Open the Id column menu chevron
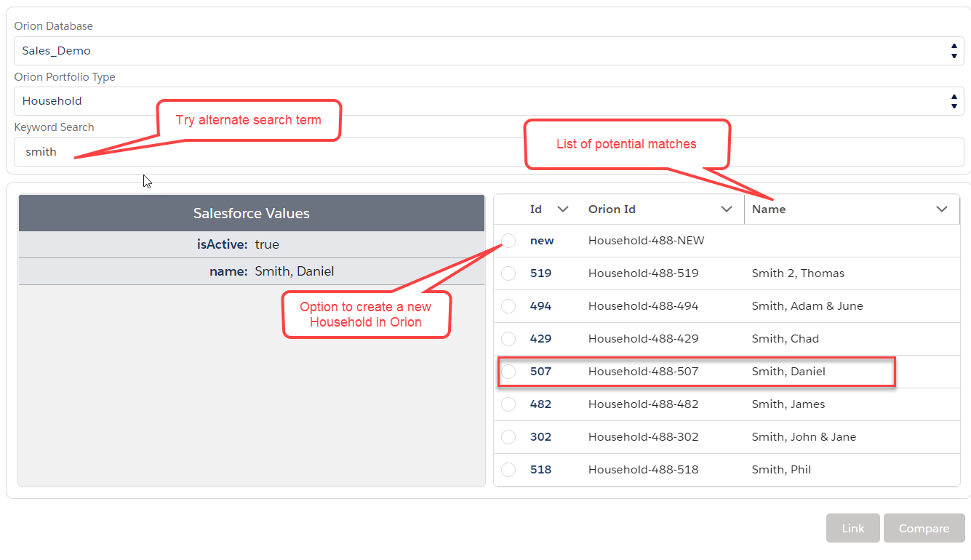The image size is (971, 560). [x=562, y=209]
